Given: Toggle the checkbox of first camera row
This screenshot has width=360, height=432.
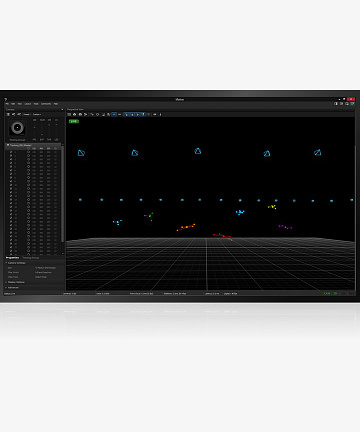Looking at the screenshot, I should click(x=11, y=152).
